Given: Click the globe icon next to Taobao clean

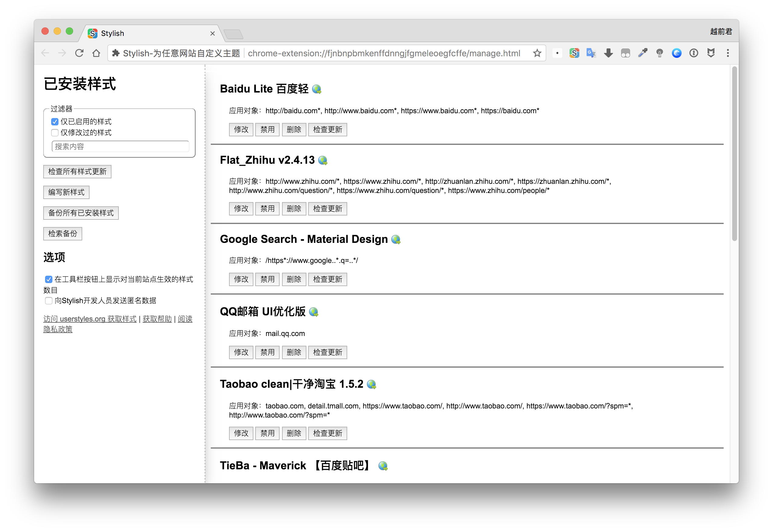Looking at the screenshot, I should 373,383.
